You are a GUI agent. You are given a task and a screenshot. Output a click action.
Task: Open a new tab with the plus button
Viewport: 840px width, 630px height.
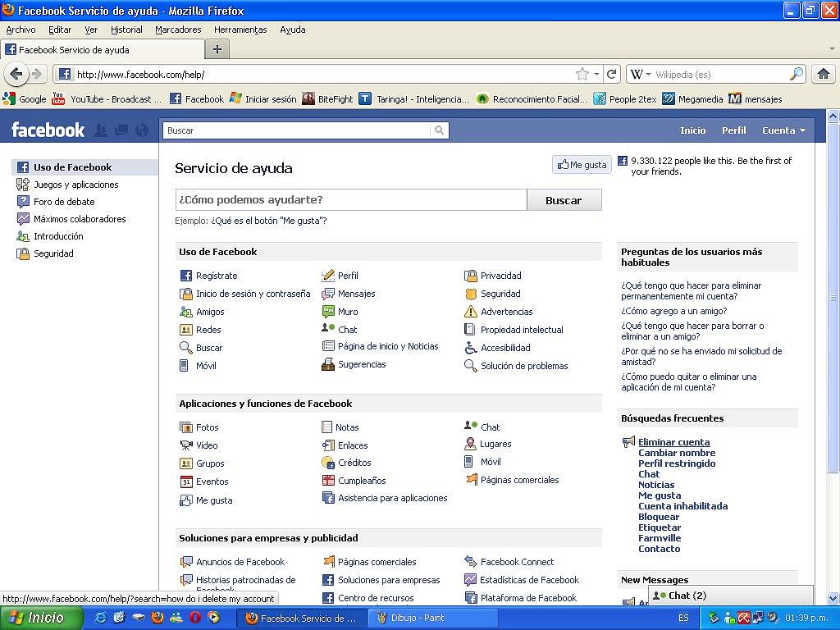[x=217, y=49]
